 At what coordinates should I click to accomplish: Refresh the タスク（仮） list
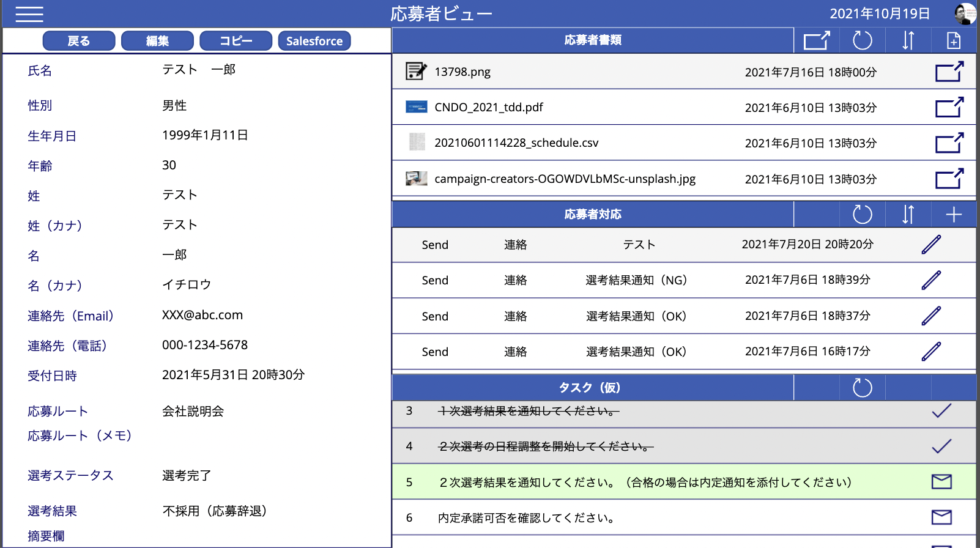[862, 387]
